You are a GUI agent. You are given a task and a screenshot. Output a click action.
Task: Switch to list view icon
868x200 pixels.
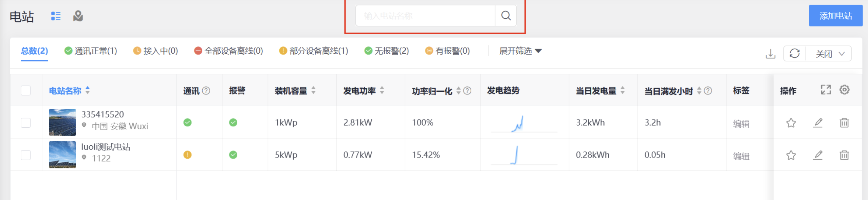tap(56, 16)
